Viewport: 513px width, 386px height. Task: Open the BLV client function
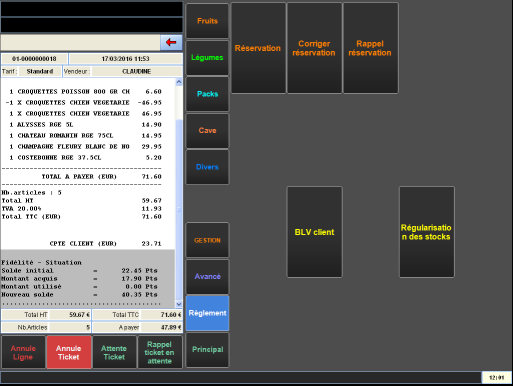click(x=314, y=232)
